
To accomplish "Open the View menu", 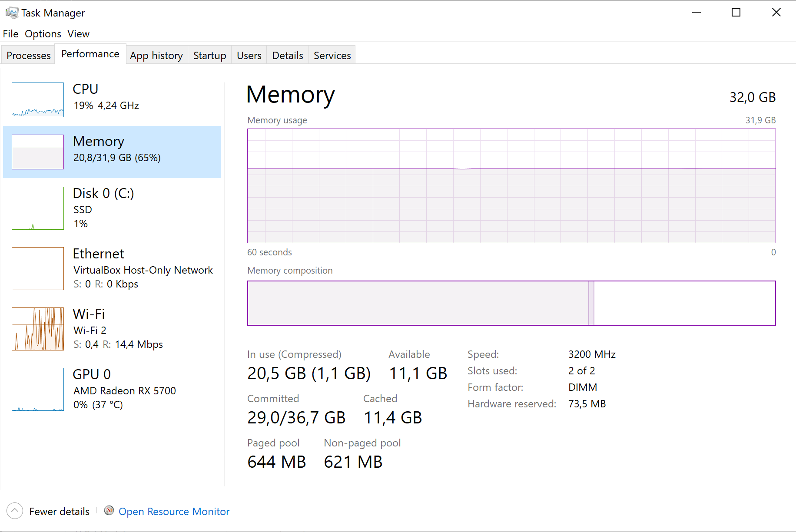I will click(78, 34).
